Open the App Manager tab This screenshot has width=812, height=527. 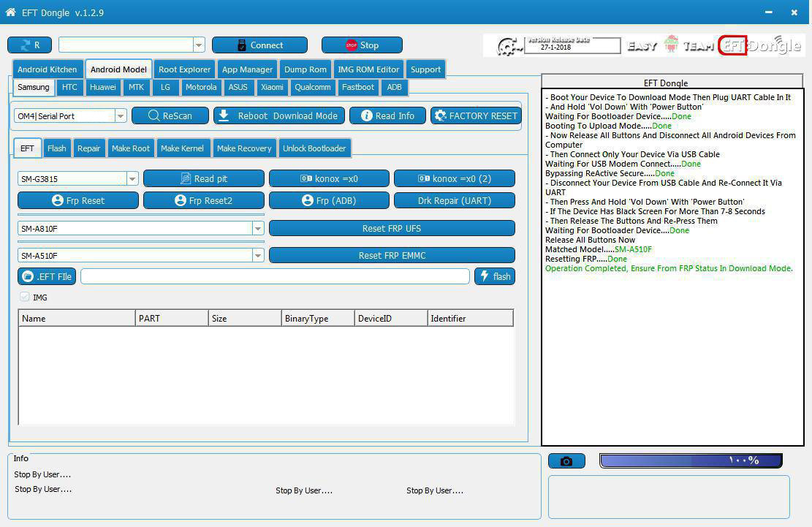pos(247,69)
